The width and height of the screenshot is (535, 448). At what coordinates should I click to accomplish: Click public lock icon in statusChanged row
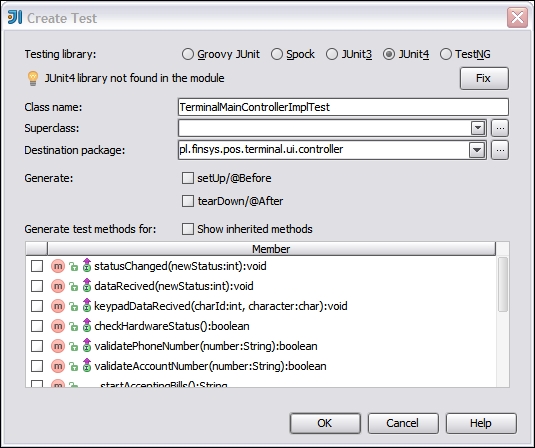(73, 267)
